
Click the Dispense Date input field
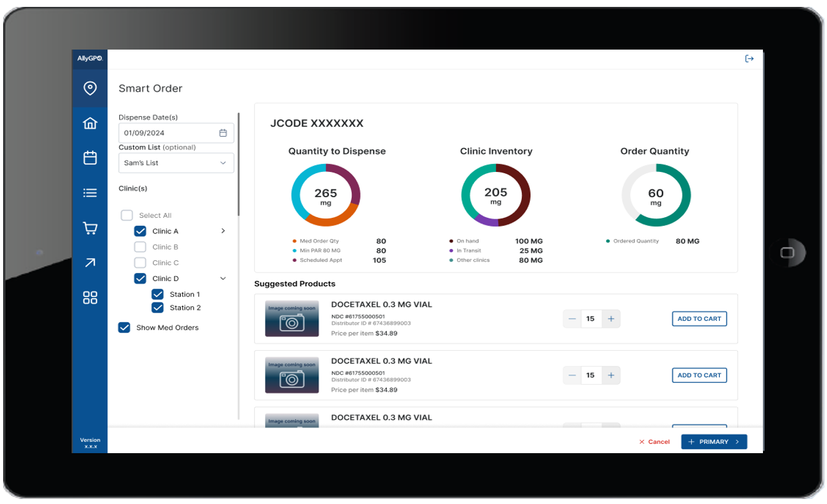[170, 133]
